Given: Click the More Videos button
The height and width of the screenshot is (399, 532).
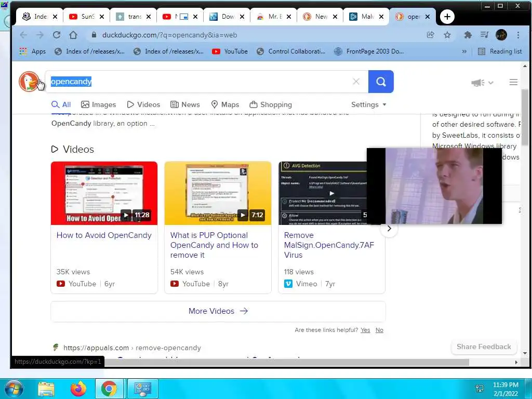Looking at the screenshot, I should pos(218,311).
